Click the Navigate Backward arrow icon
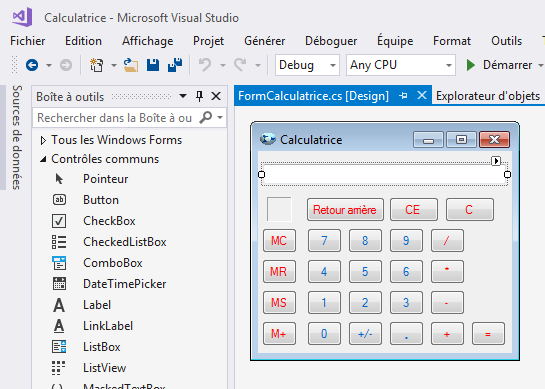The width and height of the screenshot is (545, 389). (32, 65)
